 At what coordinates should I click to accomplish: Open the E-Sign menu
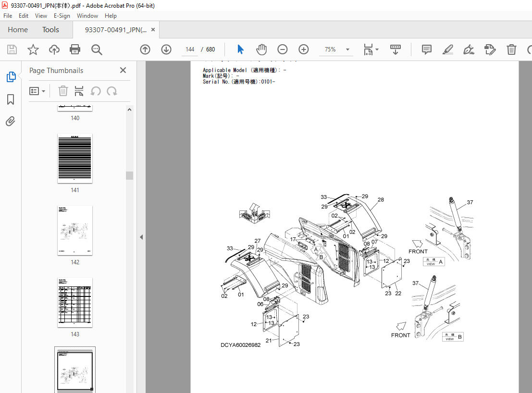click(x=62, y=15)
